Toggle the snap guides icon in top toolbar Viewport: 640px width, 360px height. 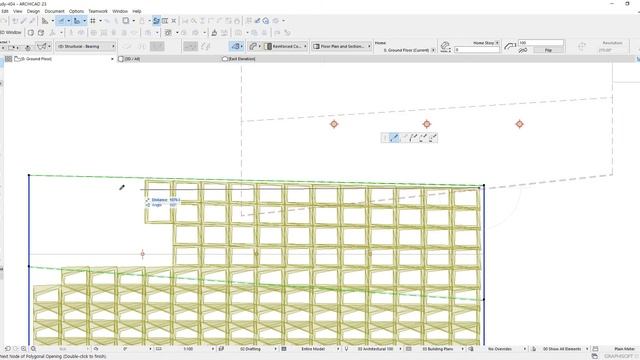[x=76, y=21]
